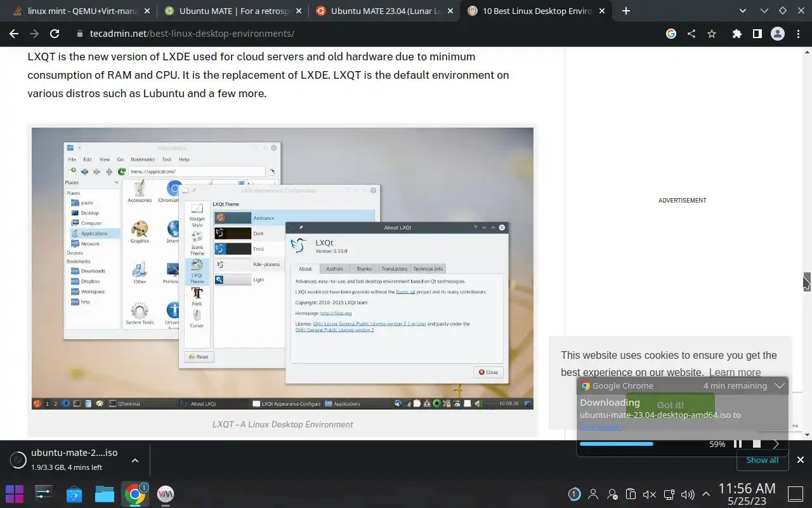The width and height of the screenshot is (812, 508).
Task: Click the Learn more cookie link
Action: (x=735, y=372)
